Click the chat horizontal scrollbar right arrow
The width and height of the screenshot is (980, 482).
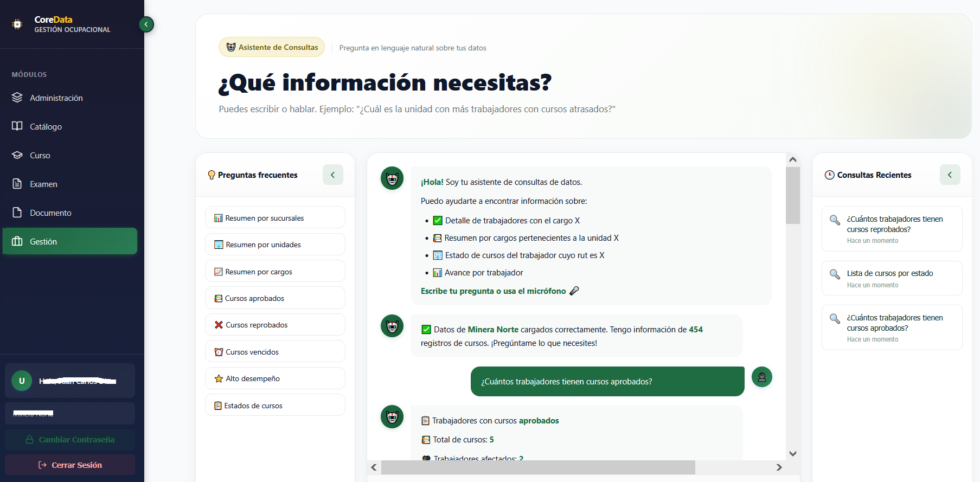[x=779, y=467]
